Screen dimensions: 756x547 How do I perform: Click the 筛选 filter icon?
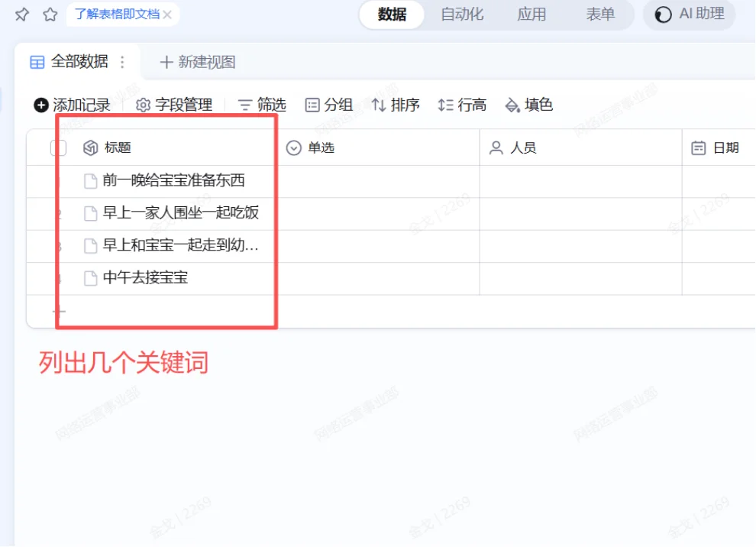[x=261, y=105]
